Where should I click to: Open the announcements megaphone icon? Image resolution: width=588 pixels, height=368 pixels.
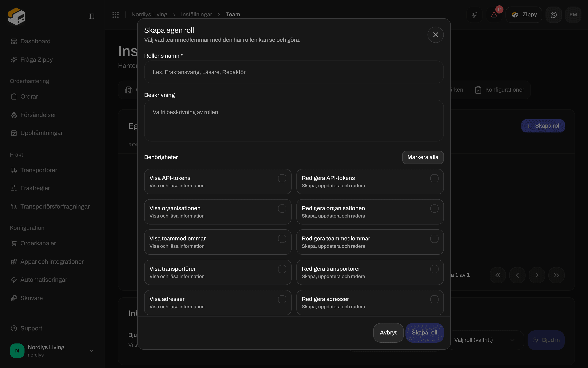pos(474,15)
